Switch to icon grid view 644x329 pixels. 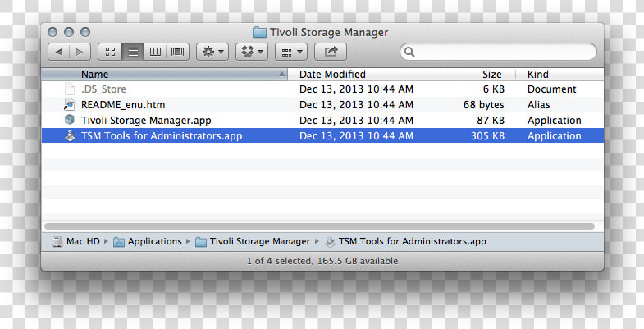(110, 52)
